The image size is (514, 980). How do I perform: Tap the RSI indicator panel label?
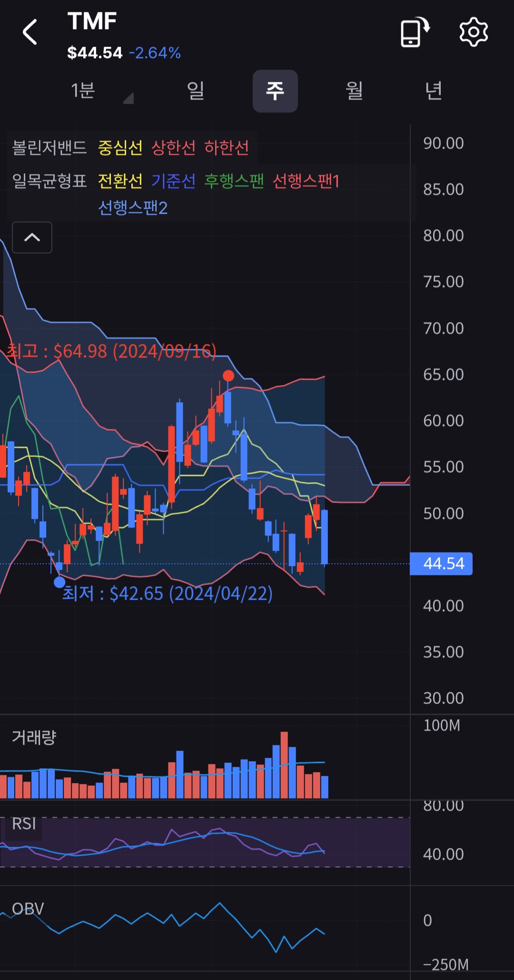click(24, 823)
